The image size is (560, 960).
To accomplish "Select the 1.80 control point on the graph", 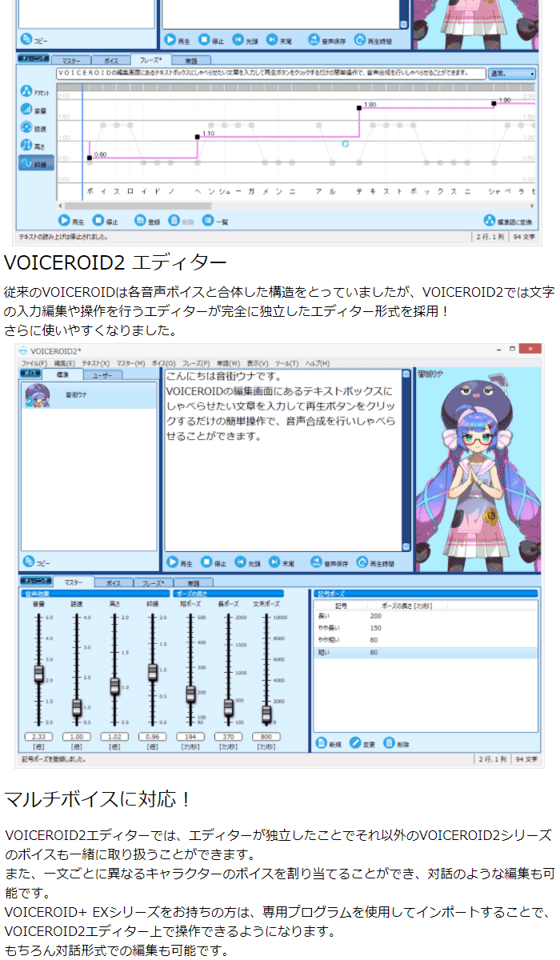I will [359, 107].
